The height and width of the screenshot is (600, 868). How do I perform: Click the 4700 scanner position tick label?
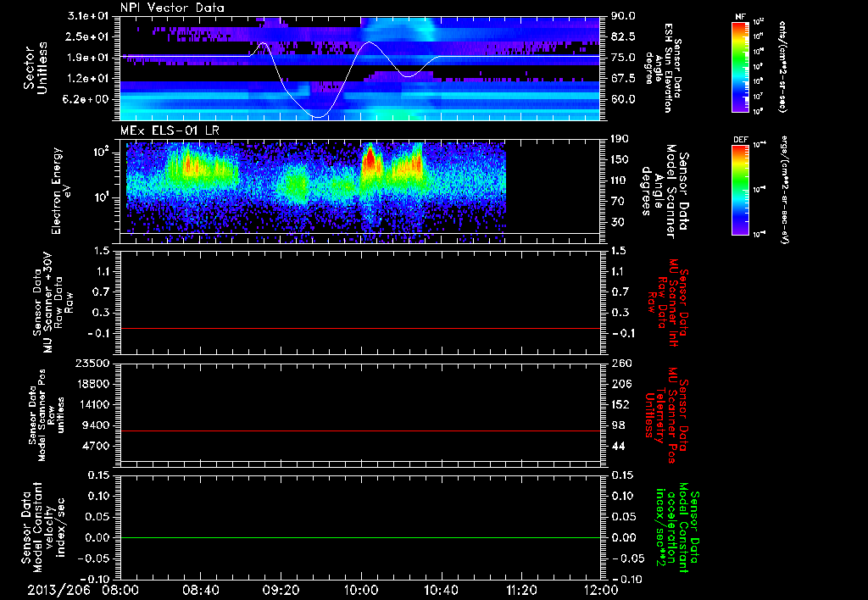(97, 446)
